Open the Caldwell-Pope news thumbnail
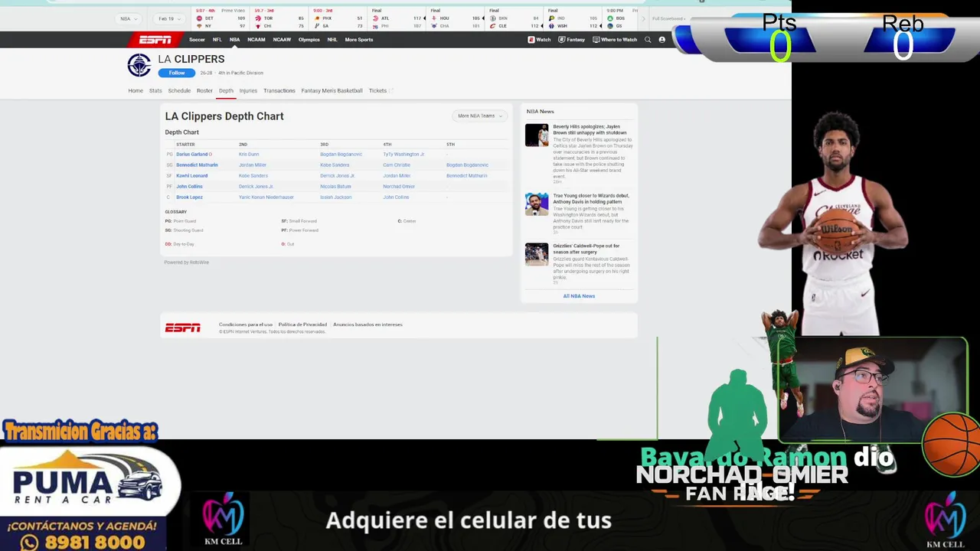 tap(537, 254)
